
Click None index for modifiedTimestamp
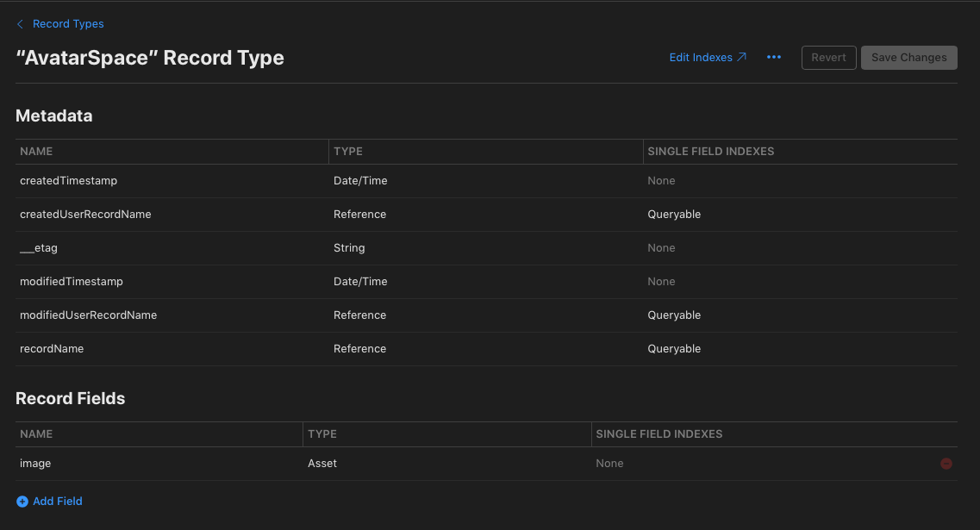661,282
